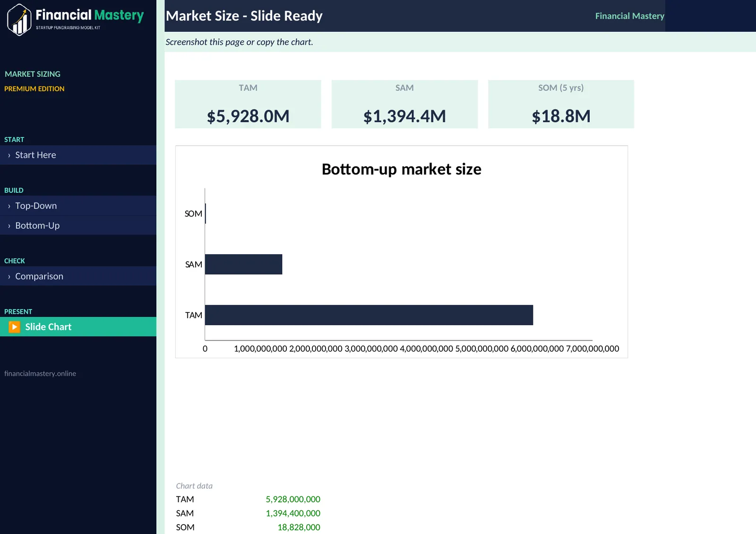Select the SAM card value $1,394.4M

tap(404, 116)
